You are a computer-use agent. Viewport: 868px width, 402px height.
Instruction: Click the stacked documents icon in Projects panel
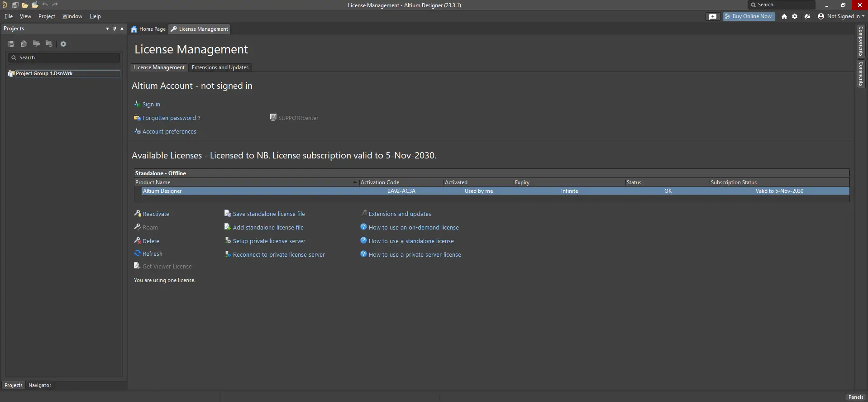[x=24, y=44]
